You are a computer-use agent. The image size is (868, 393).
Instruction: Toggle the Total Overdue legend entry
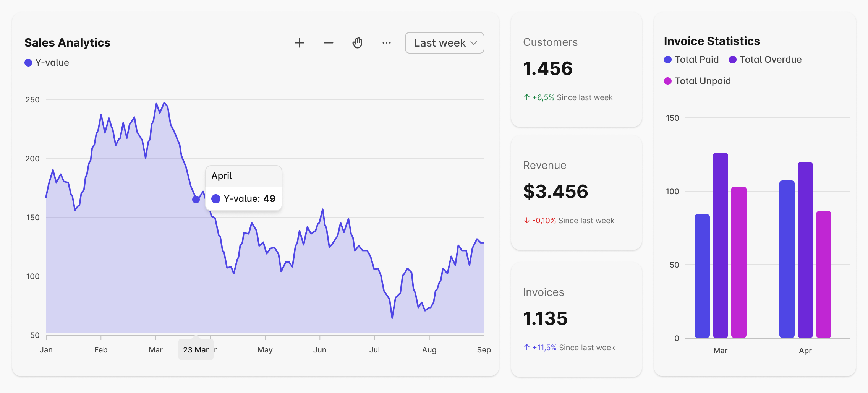765,60
